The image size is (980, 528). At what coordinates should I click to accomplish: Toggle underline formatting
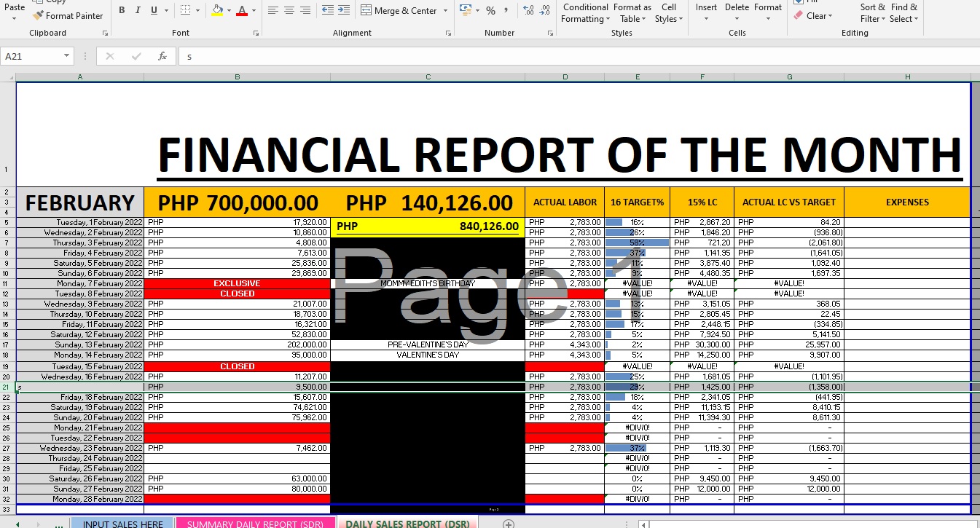coord(154,10)
